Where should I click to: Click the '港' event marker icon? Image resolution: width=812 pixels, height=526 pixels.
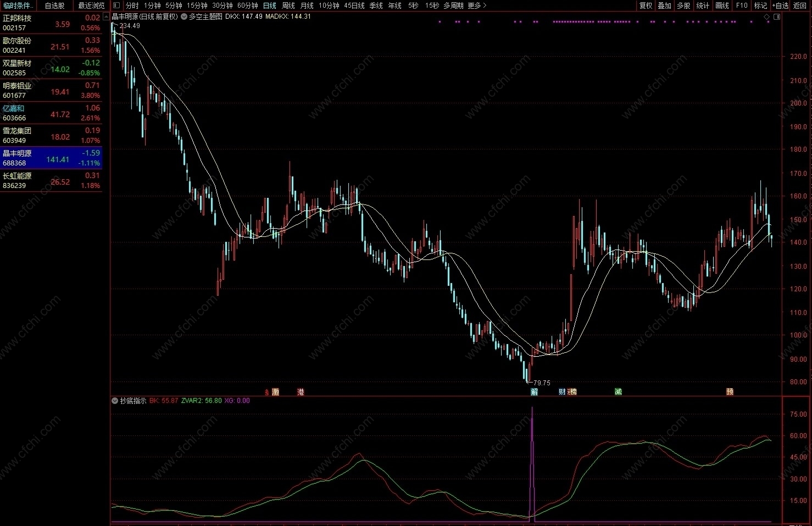(x=301, y=392)
